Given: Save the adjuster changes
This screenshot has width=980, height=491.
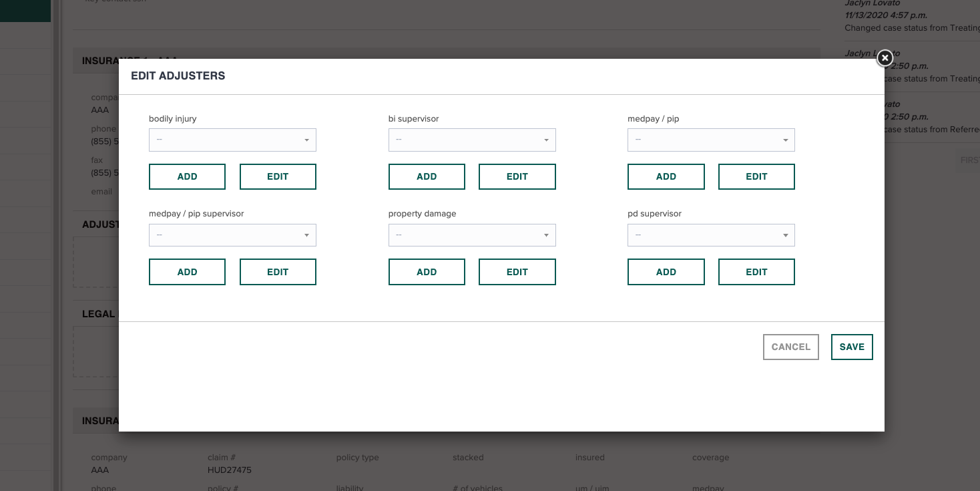Looking at the screenshot, I should pos(852,347).
